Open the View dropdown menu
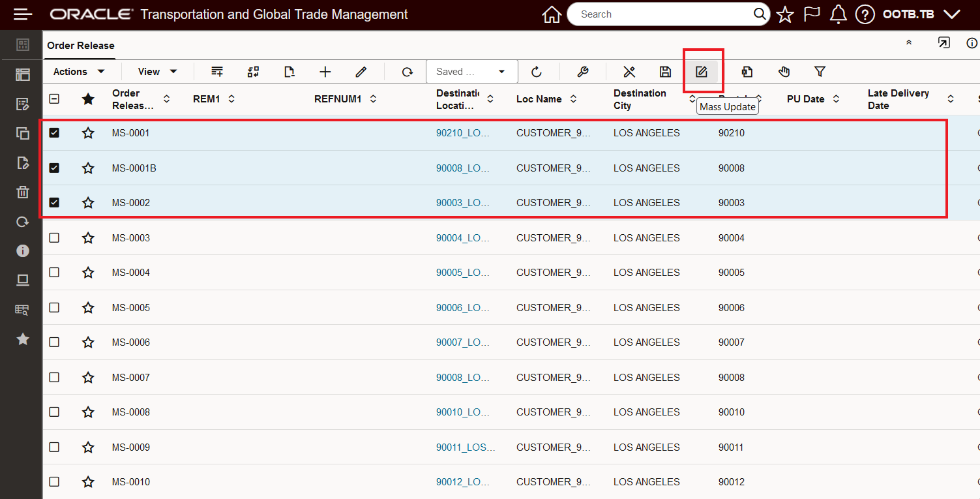This screenshot has height=499, width=980. tap(157, 72)
